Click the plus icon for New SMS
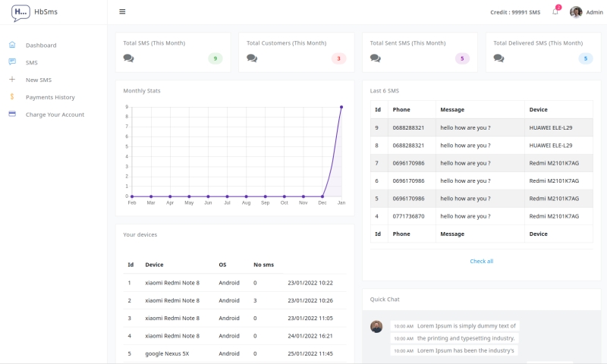The width and height of the screenshot is (607, 364). [x=12, y=80]
